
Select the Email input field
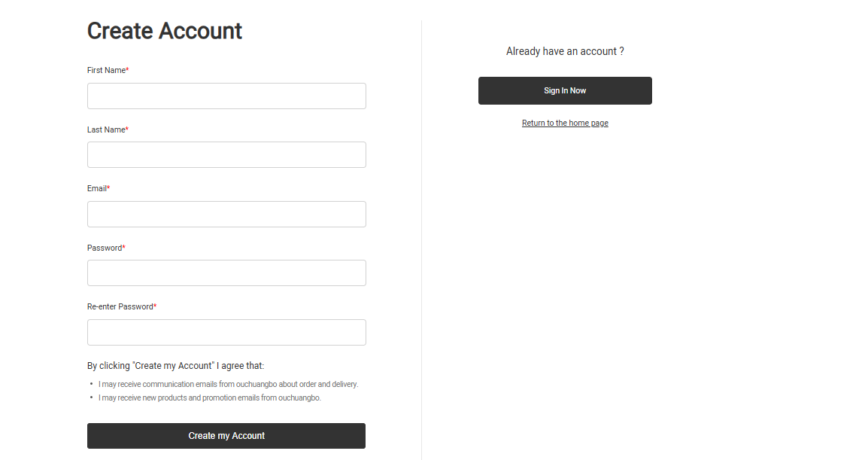(226, 214)
